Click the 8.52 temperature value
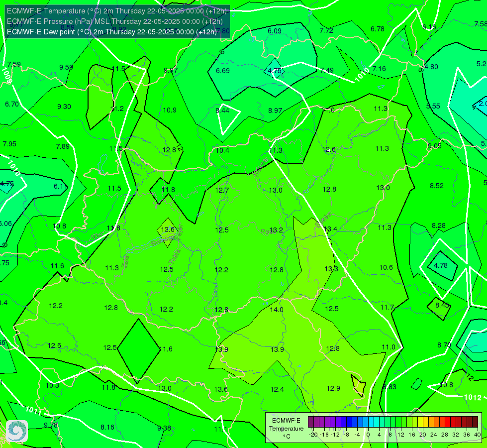The height and width of the screenshot is (448, 487). tap(437, 186)
